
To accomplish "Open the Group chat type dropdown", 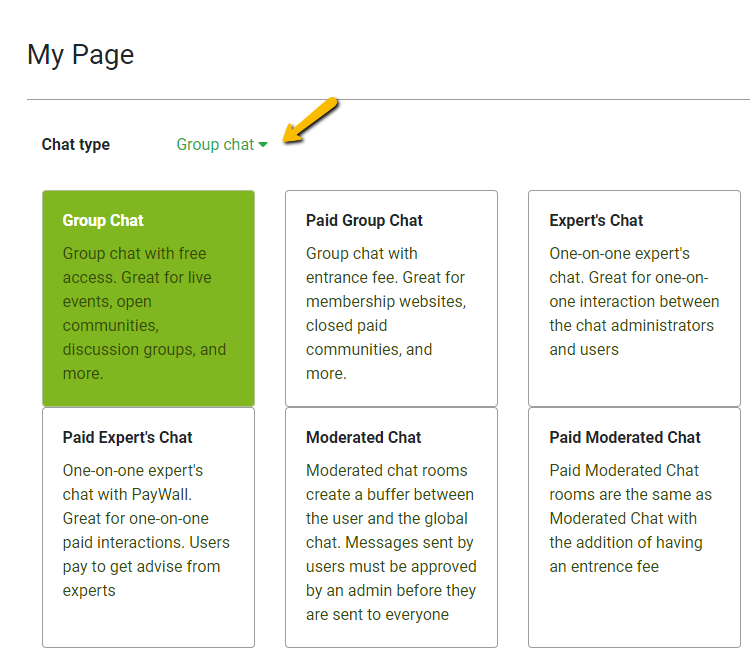I will (216, 145).
